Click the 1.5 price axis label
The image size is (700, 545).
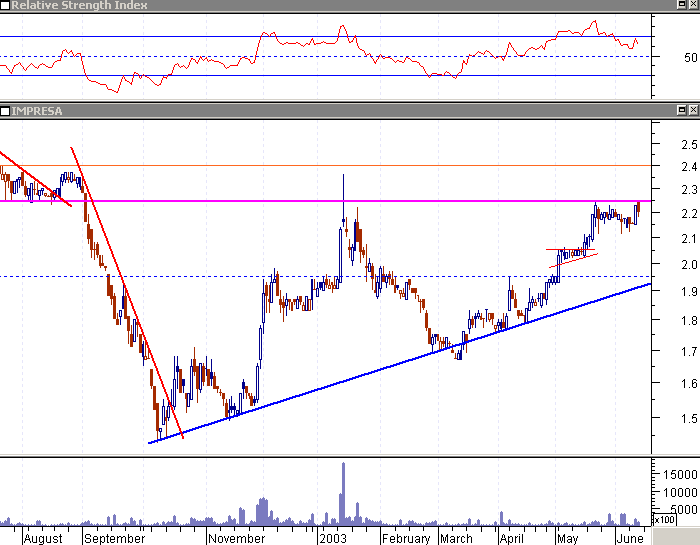pyautogui.click(x=689, y=419)
